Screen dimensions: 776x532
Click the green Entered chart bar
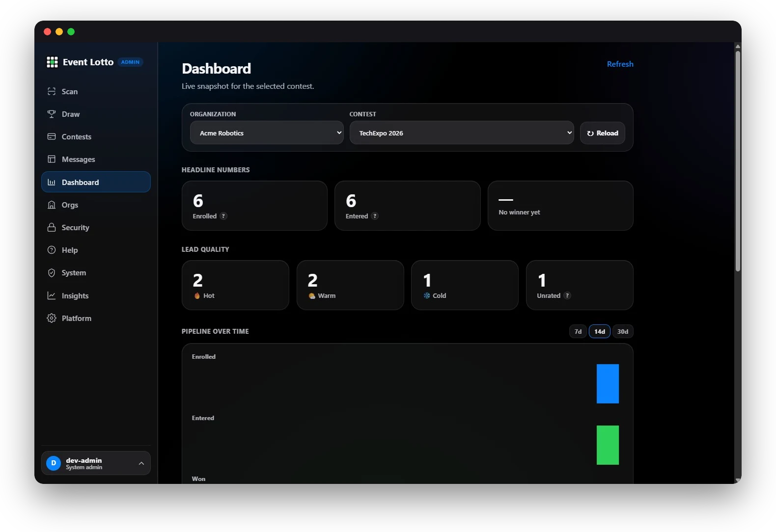tap(608, 445)
